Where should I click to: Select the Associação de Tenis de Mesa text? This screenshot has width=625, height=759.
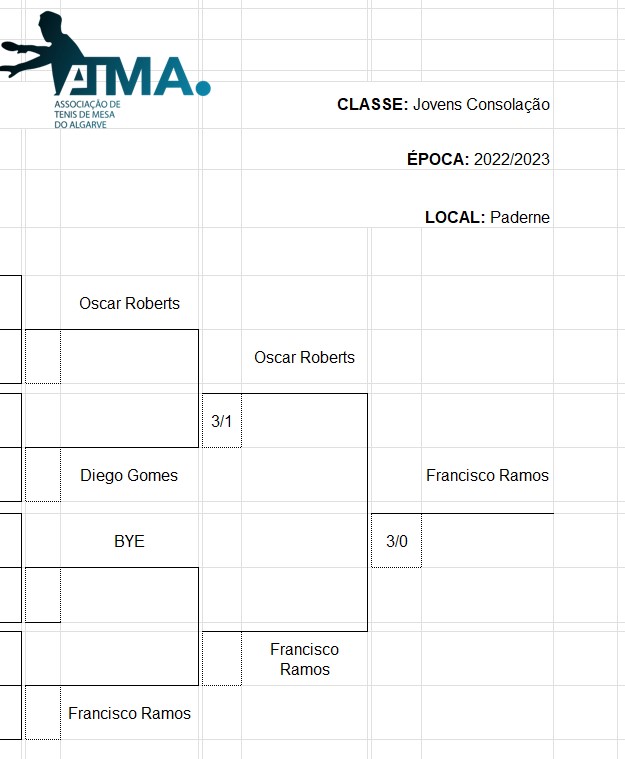click(87, 114)
